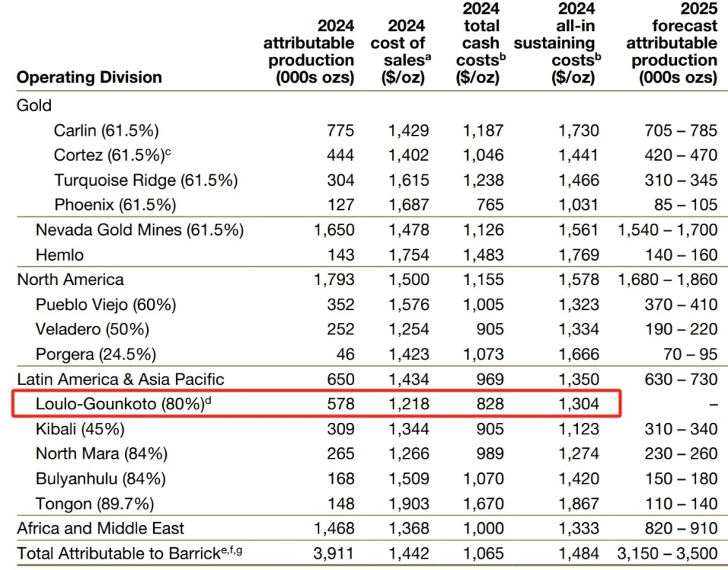Click the "Operating Division" column header
This screenshot has width=728, height=570.
89,77
